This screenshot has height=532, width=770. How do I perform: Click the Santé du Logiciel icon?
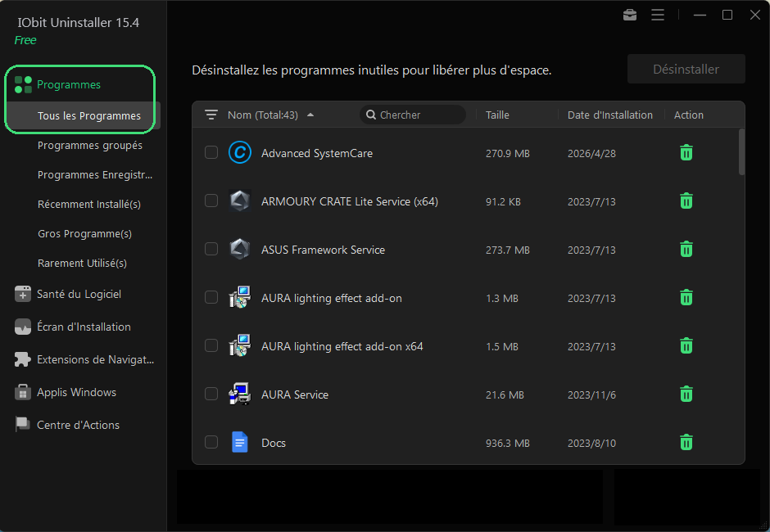pyautogui.click(x=23, y=294)
